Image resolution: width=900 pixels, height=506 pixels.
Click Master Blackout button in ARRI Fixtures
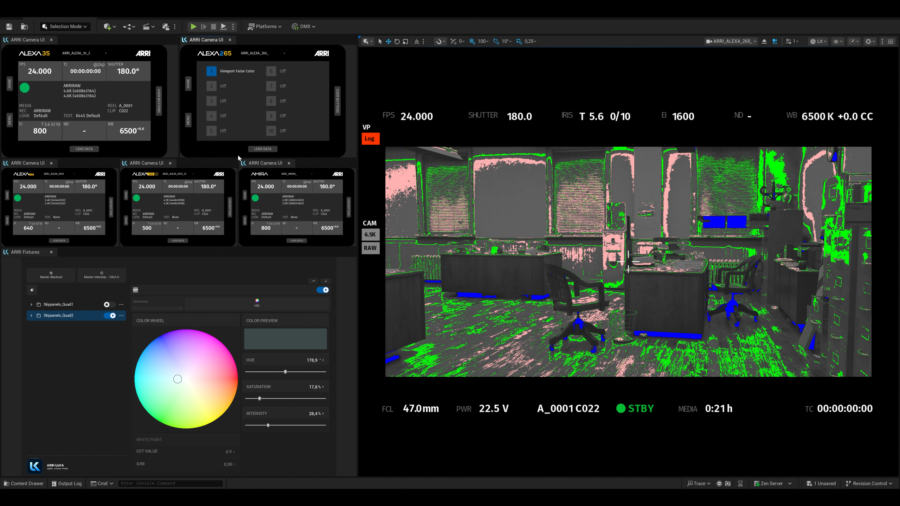(x=51, y=275)
